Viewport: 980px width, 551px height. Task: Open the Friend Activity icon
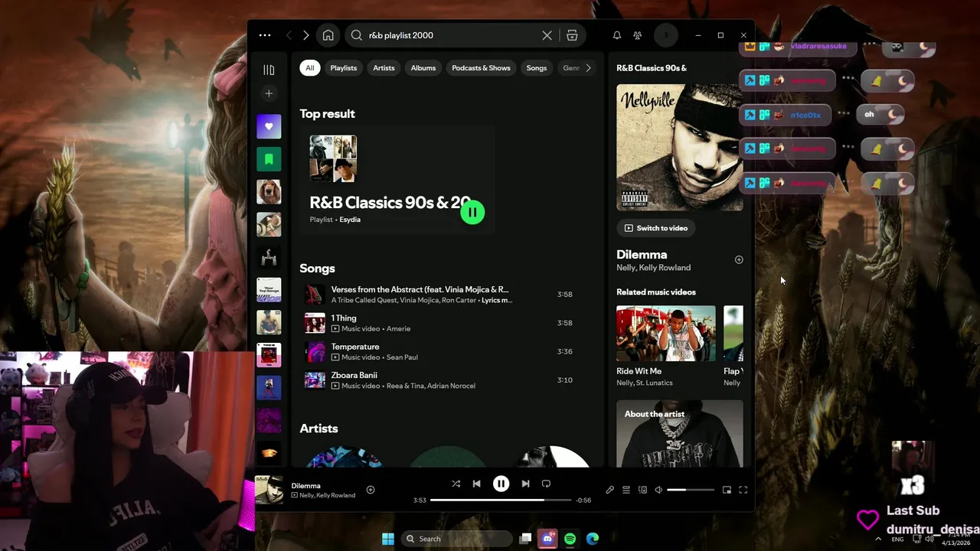637,35
